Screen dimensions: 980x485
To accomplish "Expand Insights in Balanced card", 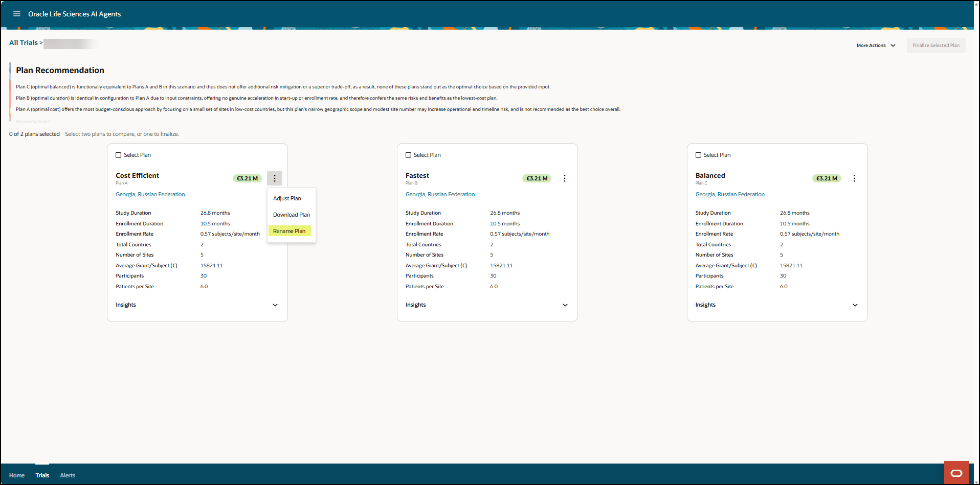I will [855, 305].
